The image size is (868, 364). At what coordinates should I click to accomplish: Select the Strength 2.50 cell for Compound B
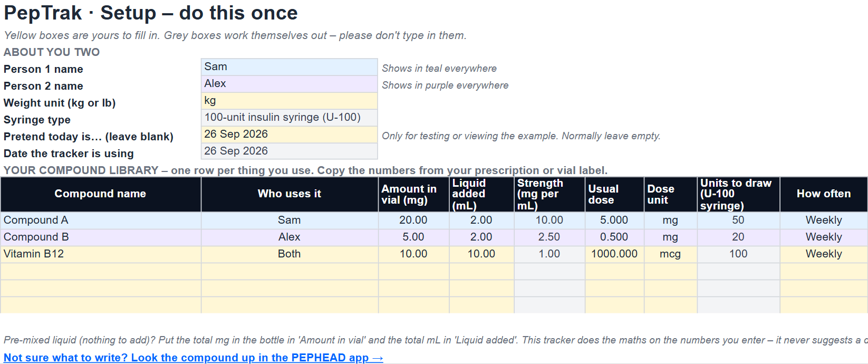(x=549, y=237)
